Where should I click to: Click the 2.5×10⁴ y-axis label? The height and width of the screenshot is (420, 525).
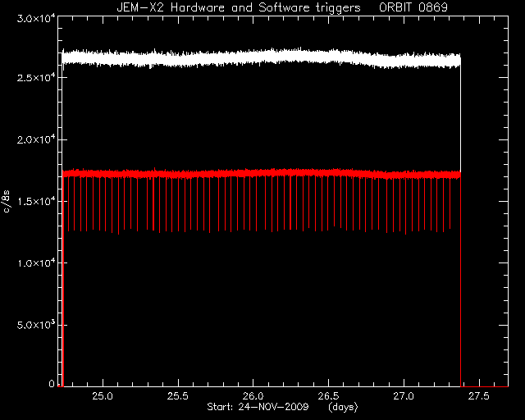pos(36,77)
